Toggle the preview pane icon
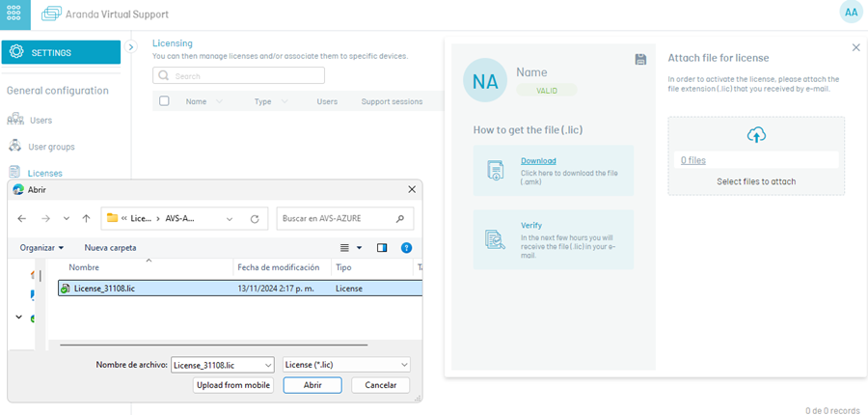 (x=381, y=248)
